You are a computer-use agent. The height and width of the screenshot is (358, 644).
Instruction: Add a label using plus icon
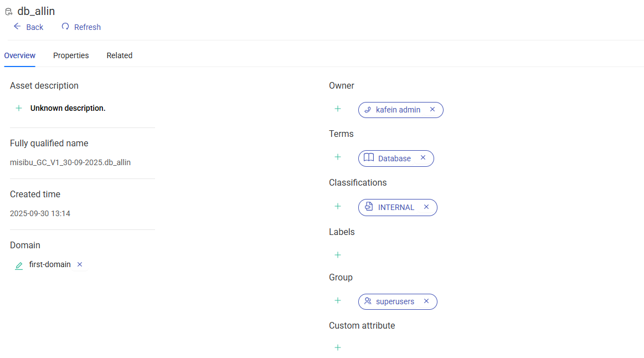click(338, 255)
